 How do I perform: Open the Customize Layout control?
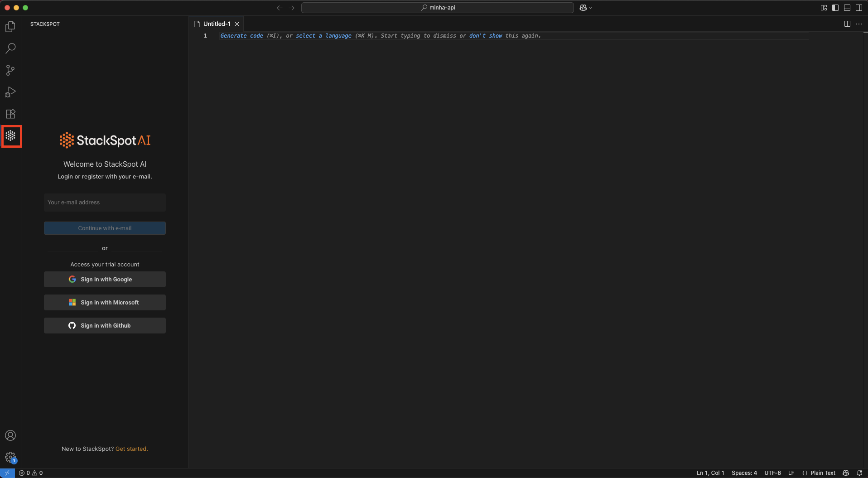[823, 7]
